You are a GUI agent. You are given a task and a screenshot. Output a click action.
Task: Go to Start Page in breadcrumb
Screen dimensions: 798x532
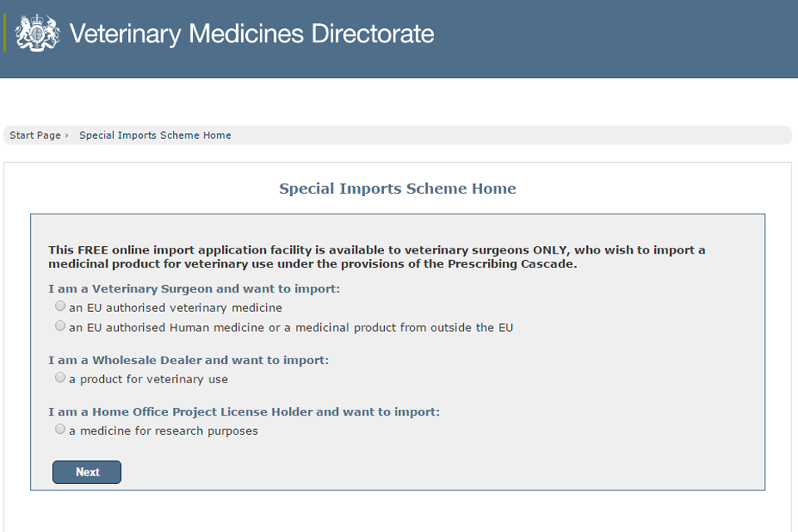point(35,135)
